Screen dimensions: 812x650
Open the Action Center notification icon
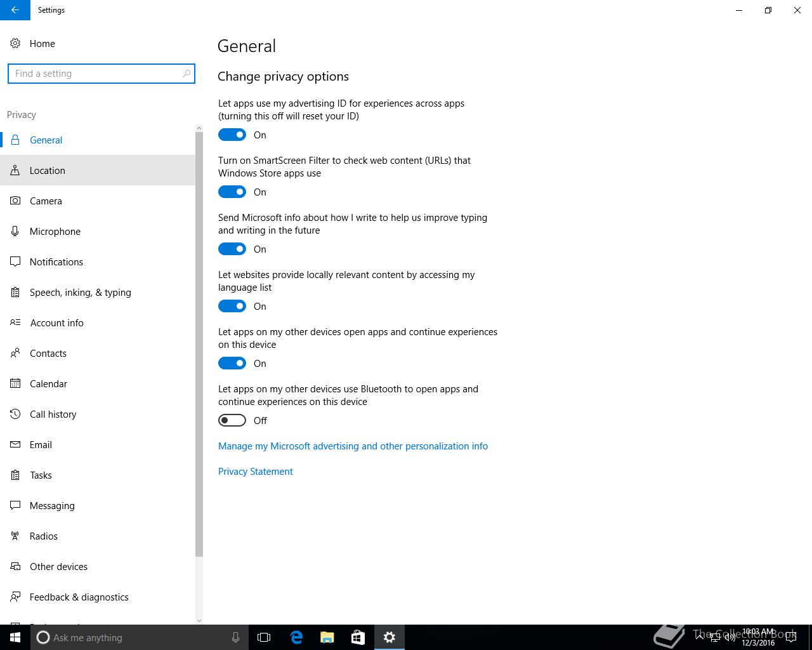[x=791, y=637]
